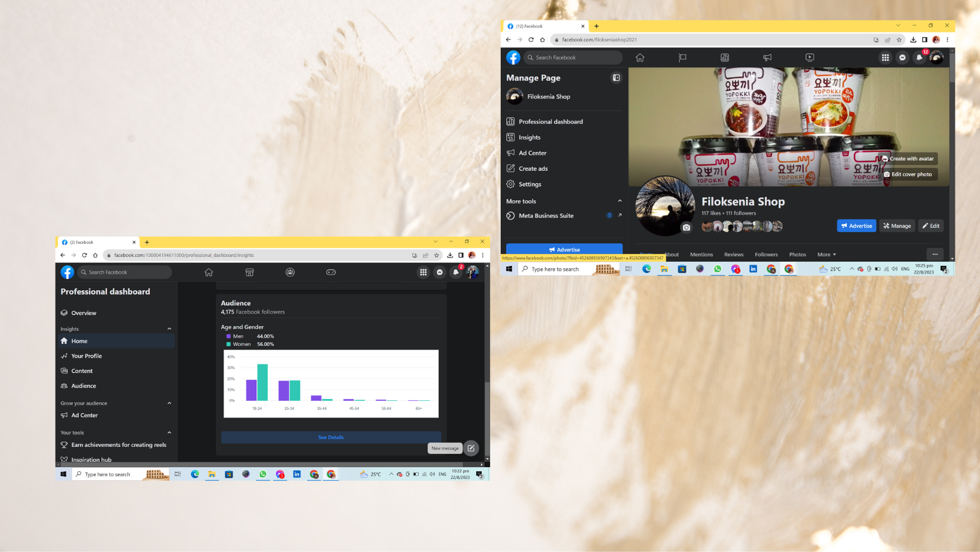This screenshot has width=980, height=552.
Task: Click the Edit button on page header
Action: pyautogui.click(x=931, y=226)
